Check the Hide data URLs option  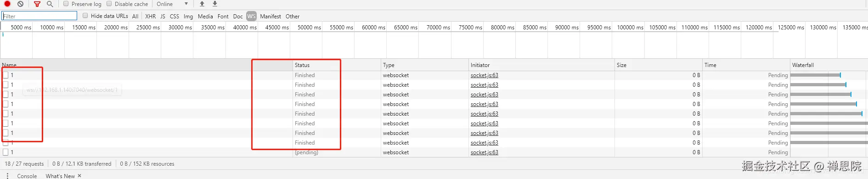click(x=85, y=16)
